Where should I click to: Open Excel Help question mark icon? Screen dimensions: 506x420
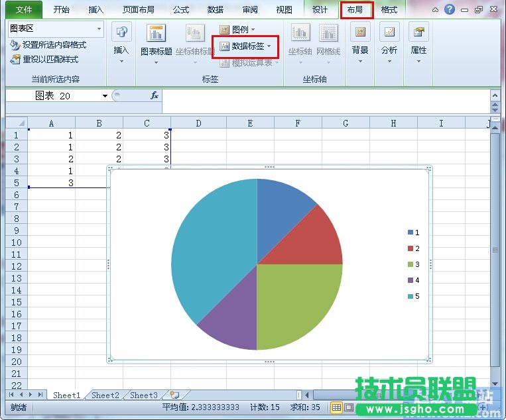(x=450, y=9)
